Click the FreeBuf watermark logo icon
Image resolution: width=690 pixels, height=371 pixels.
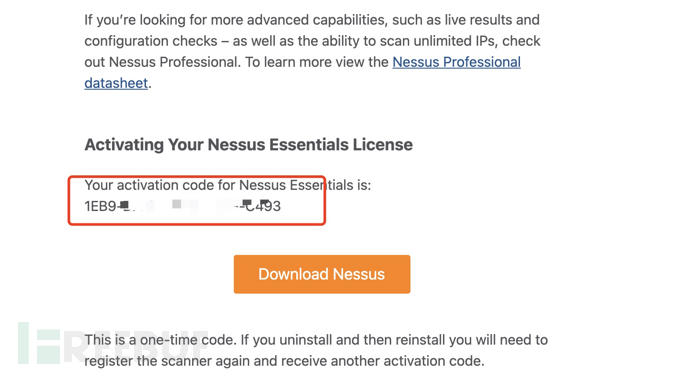[x=39, y=343]
